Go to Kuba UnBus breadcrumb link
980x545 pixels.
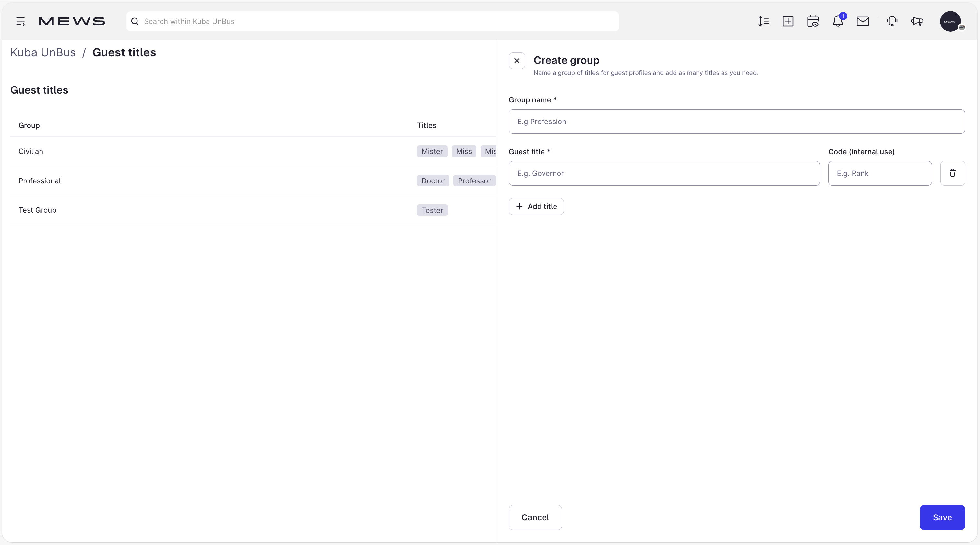[x=43, y=52]
